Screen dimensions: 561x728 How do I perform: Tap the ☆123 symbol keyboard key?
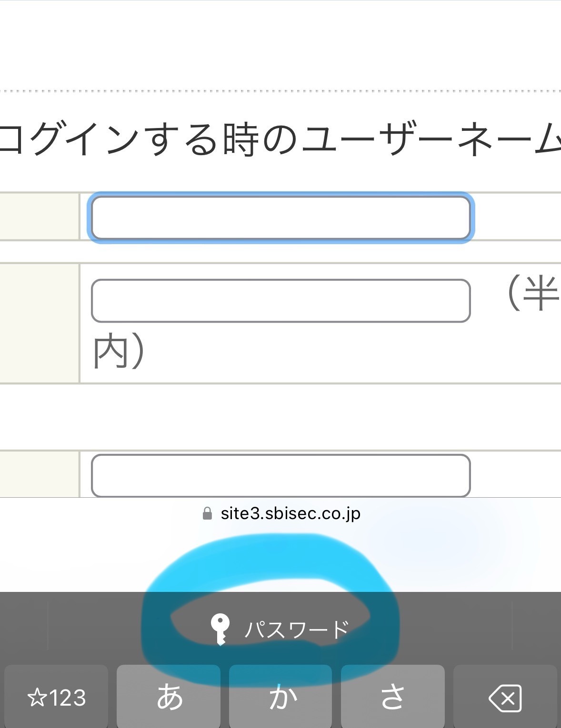click(57, 698)
